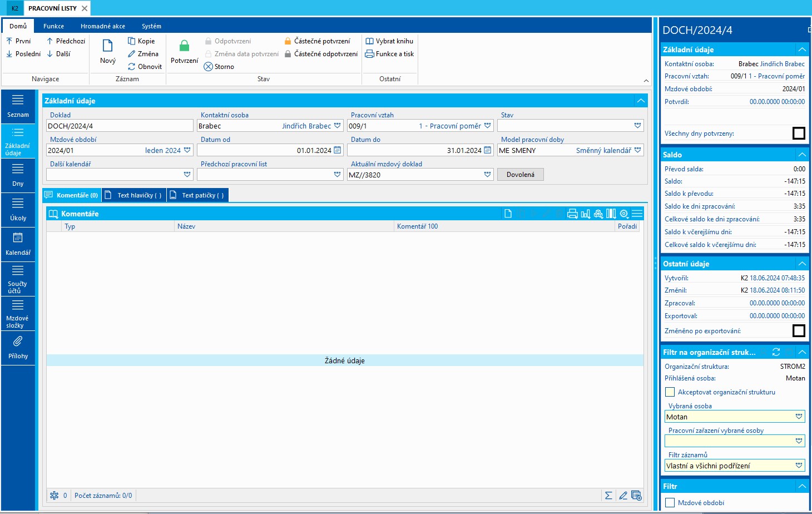The height and width of the screenshot is (514, 812).
Task: Open the Text hlavičky tab
Action: pyautogui.click(x=134, y=195)
